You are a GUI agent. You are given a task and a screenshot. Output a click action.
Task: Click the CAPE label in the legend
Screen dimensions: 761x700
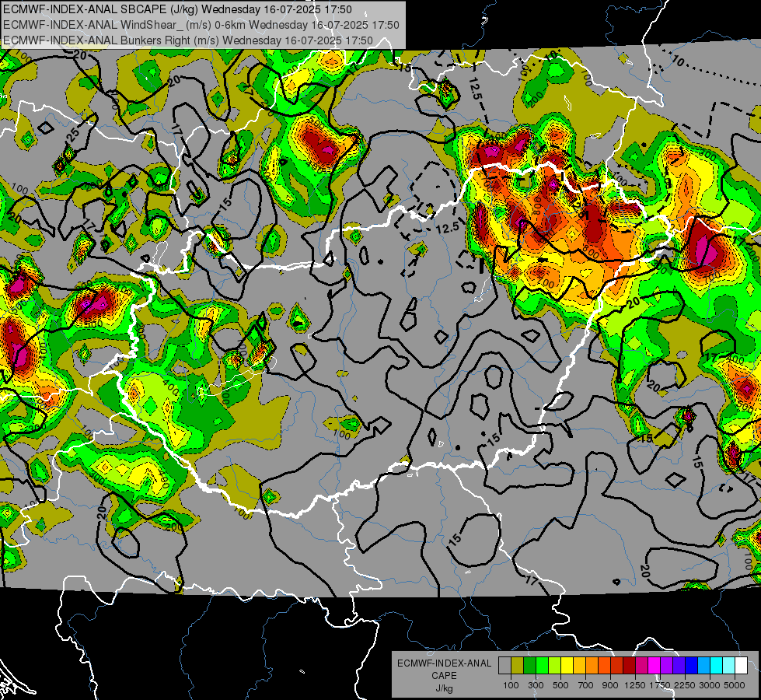pyautogui.click(x=444, y=676)
